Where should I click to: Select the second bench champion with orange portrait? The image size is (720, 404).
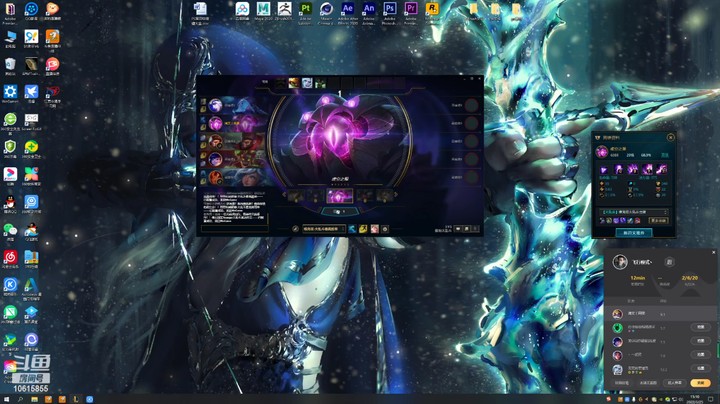293,83
